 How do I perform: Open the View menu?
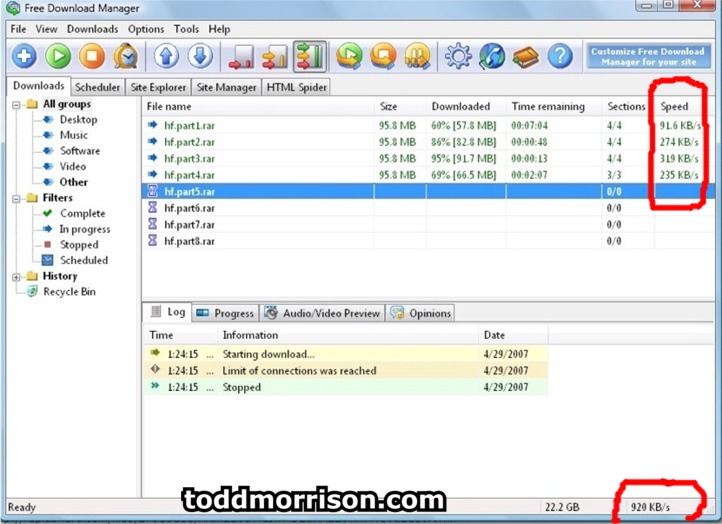47,29
